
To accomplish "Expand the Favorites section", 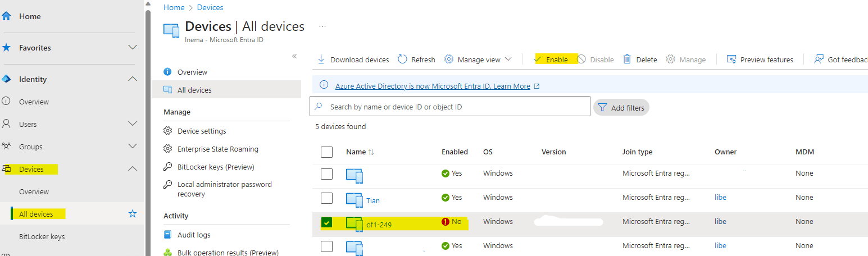I will click(x=133, y=48).
